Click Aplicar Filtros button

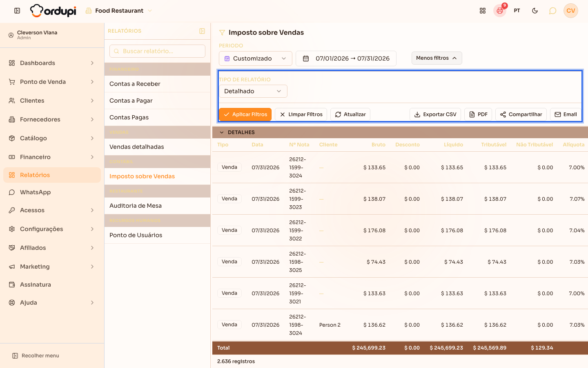(245, 114)
